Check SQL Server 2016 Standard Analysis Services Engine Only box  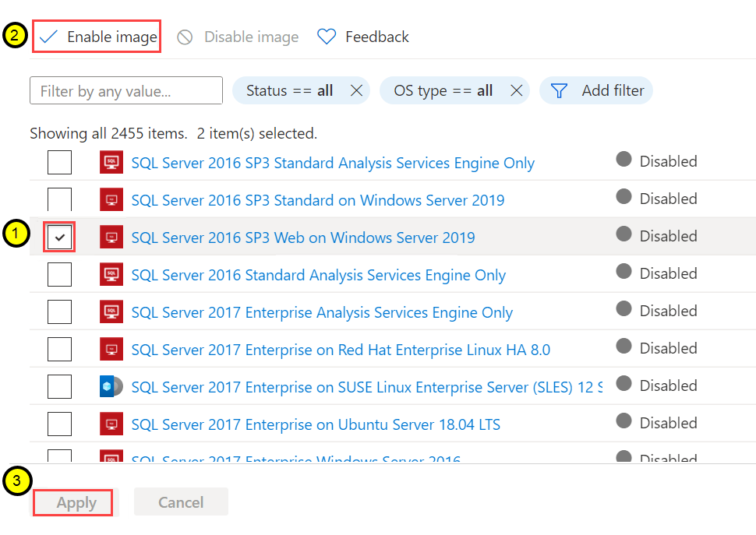(59, 274)
